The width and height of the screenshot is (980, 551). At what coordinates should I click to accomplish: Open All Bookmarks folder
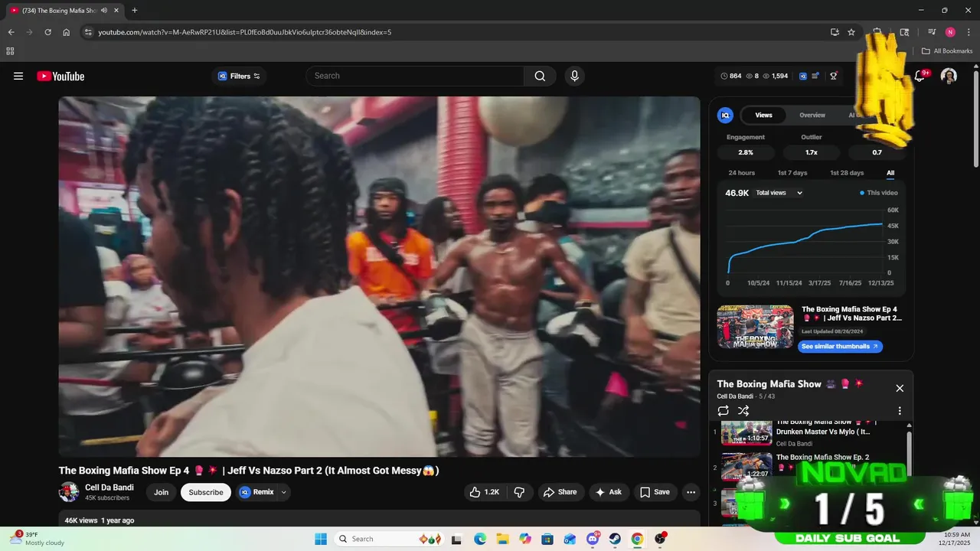[x=947, y=51]
